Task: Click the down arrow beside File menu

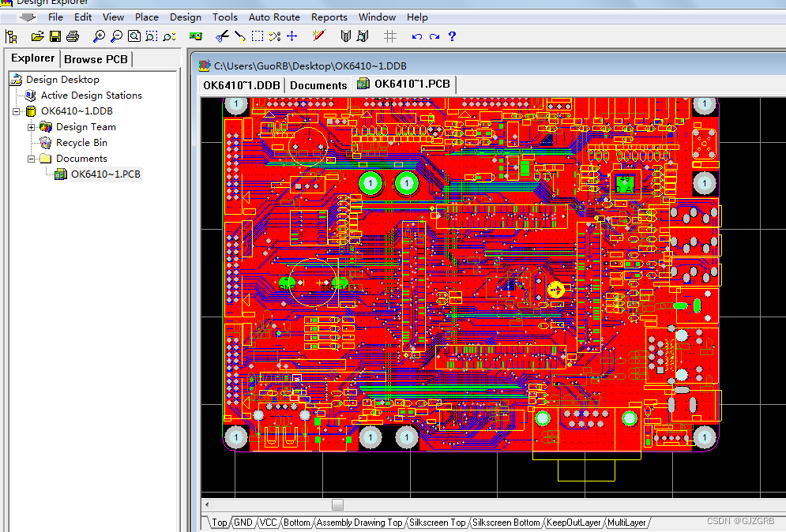Action: point(27,17)
